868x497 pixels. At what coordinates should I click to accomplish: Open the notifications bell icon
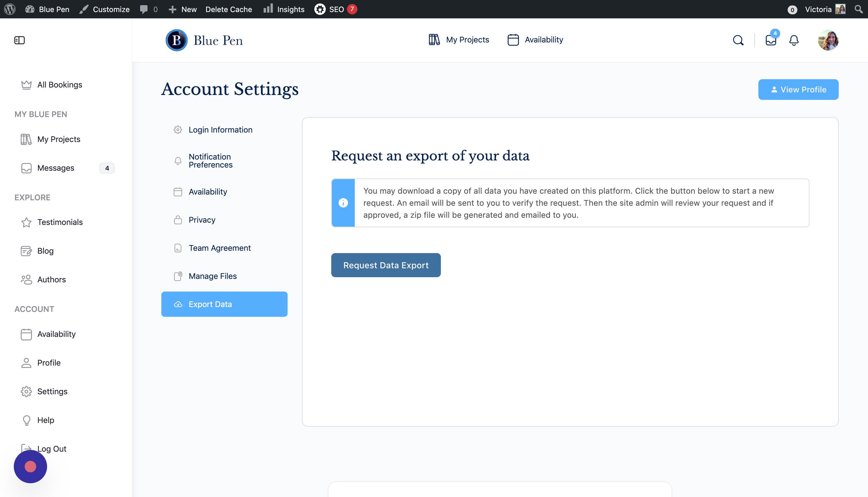pyautogui.click(x=794, y=40)
